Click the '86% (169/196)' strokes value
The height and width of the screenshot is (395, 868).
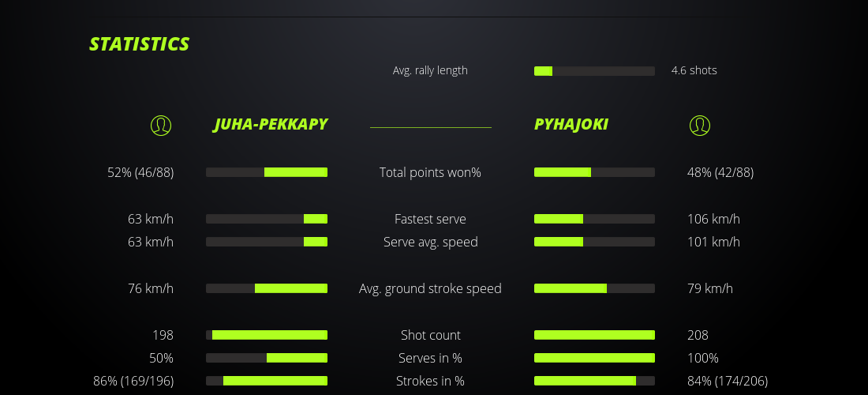point(133,381)
